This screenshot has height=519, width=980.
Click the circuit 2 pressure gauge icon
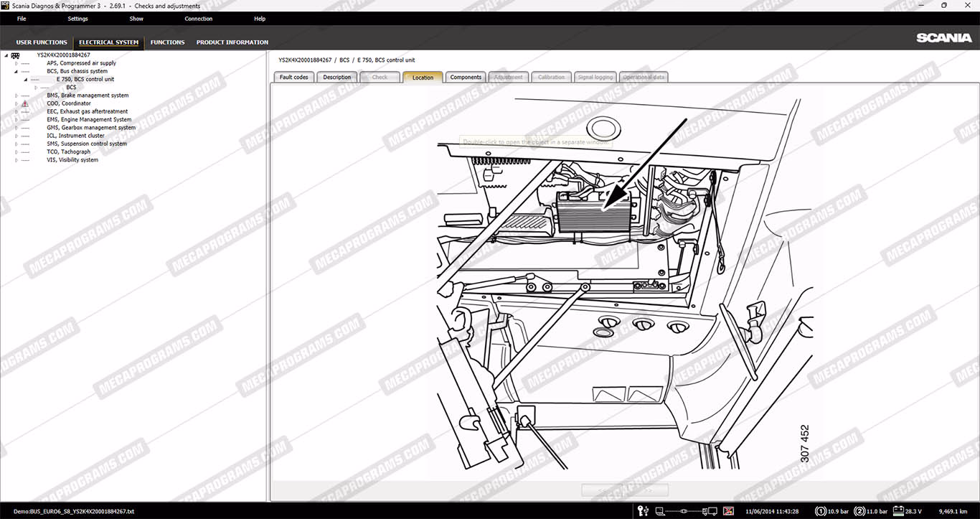(859, 511)
